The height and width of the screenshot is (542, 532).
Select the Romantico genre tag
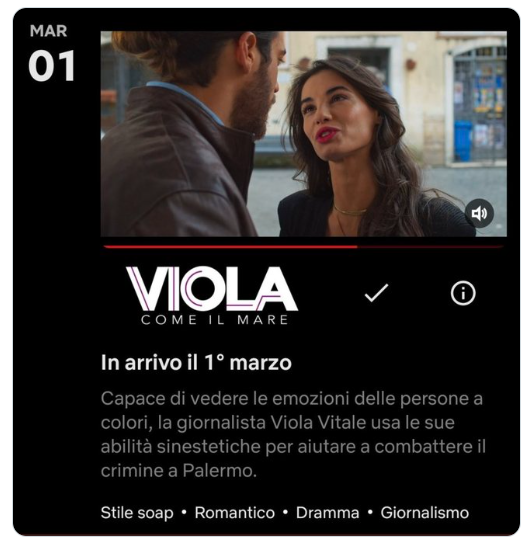(235, 512)
